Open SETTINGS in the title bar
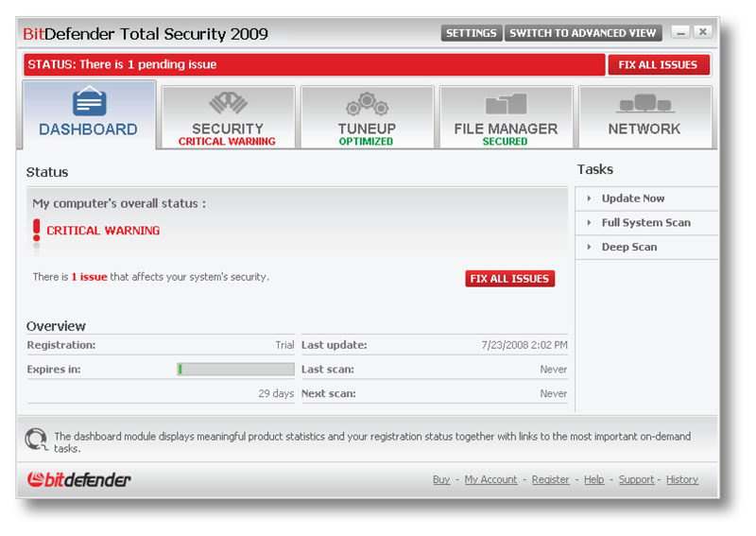This screenshot has width=756, height=536. [x=471, y=33]
